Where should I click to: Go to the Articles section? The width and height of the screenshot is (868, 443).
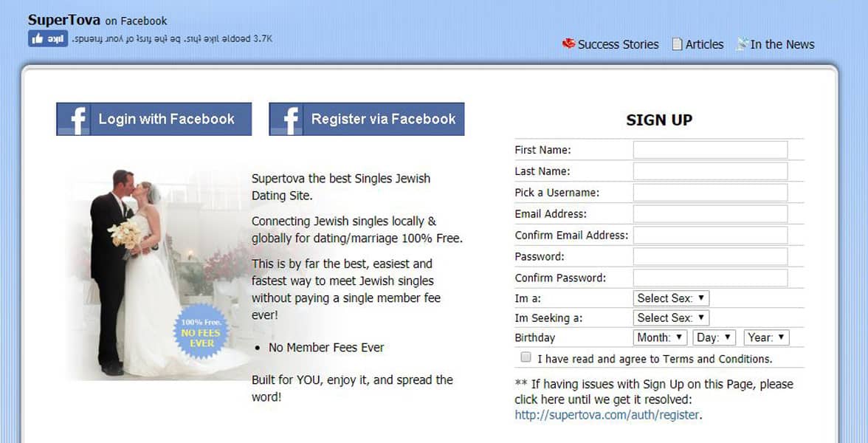704,44
